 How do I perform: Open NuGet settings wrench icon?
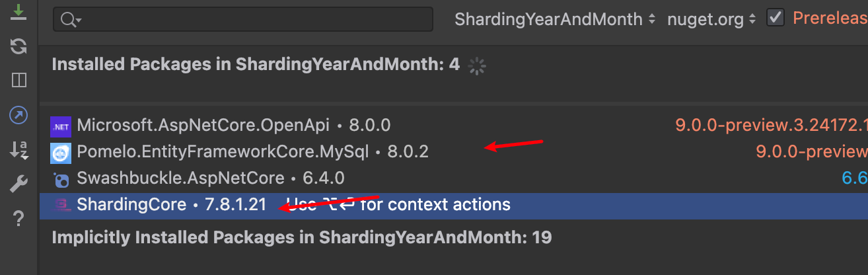click(x=19, y=184)
